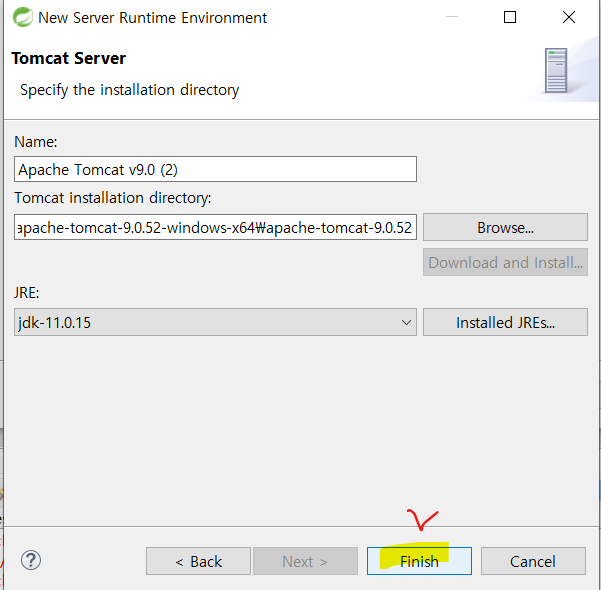Screen dimensions: 601x590
Task: Click the Tomcat Server heading text
Action: tap(69, 58)
